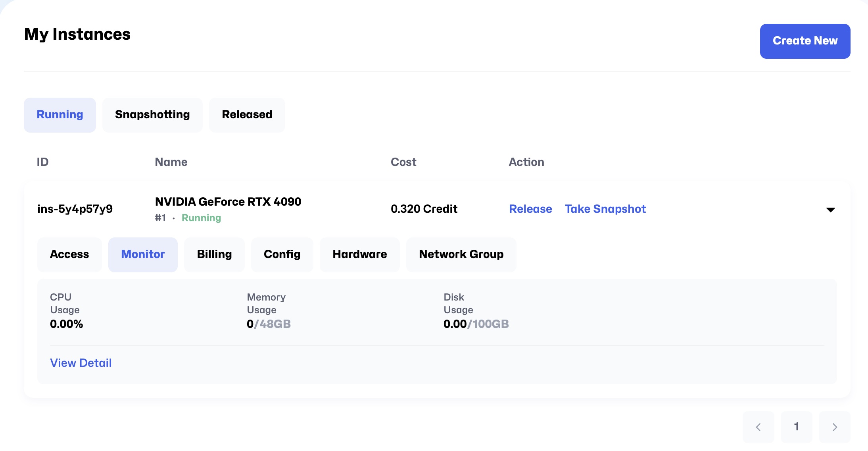
Task: Click instance ID ins-5y4p57y9
Action: coord(75,209)
